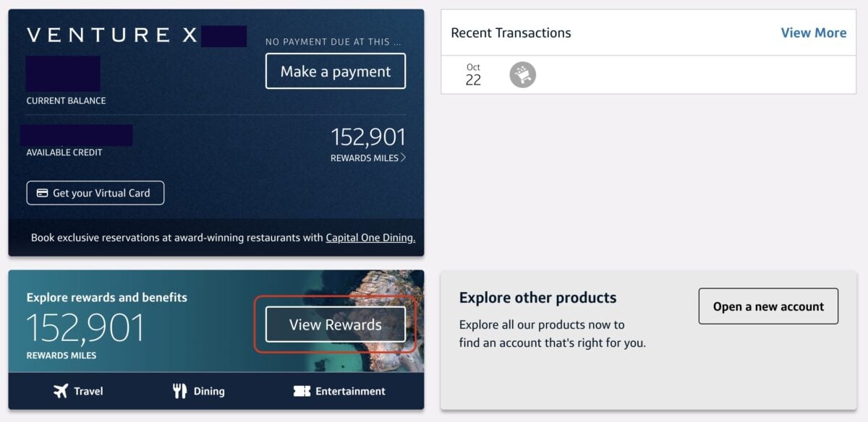
Task: Expand rewards miles details with the chevron arrow
Action: coord(402,157)
